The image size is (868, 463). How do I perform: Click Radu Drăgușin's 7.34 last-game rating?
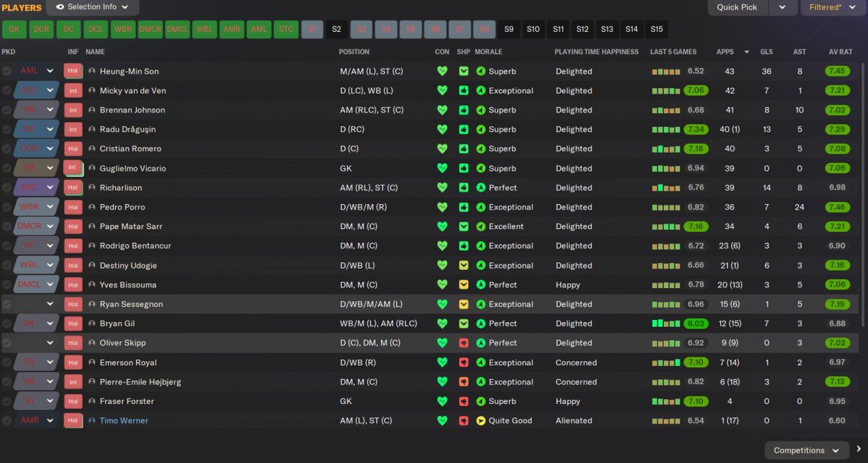pyautogui.click(x=696, y=129)
